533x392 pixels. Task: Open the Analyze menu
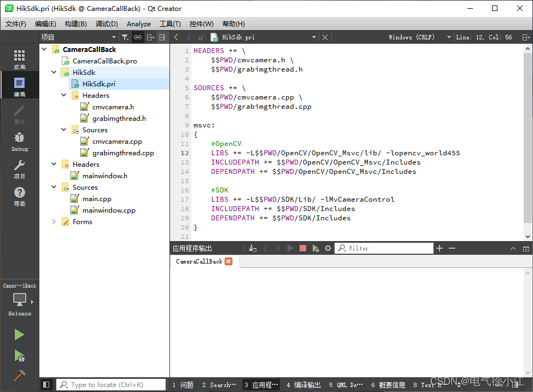(139, 24)
